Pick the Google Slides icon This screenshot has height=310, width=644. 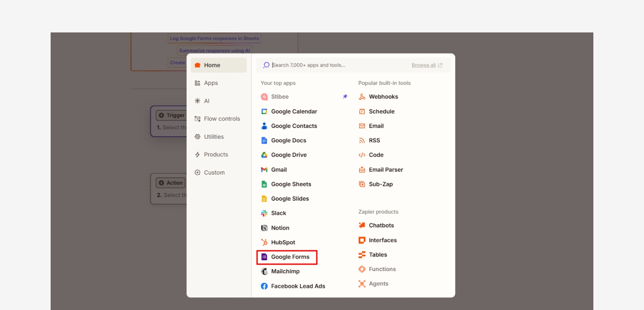coord(264,199)
